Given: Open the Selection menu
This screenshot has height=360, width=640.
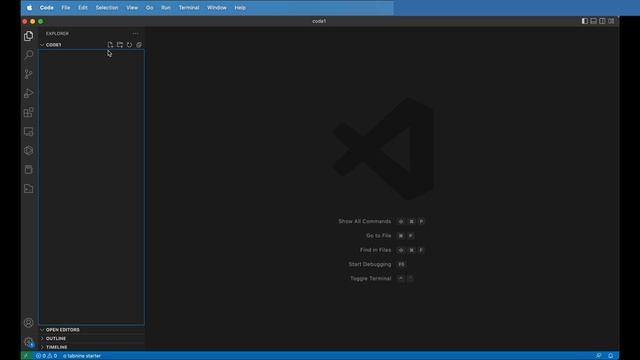Looking at the screenshot, I should click(107, 8).
